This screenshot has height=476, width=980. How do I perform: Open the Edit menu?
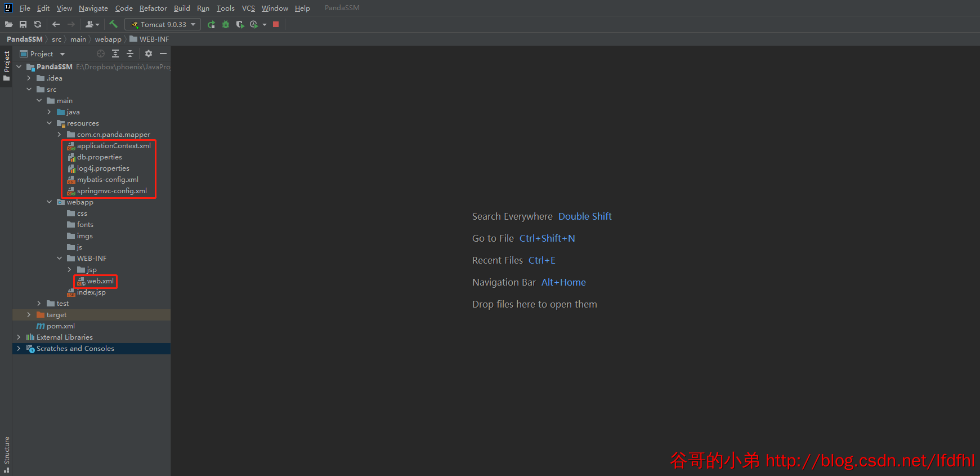pyautogui.click(x=43, y=8)
